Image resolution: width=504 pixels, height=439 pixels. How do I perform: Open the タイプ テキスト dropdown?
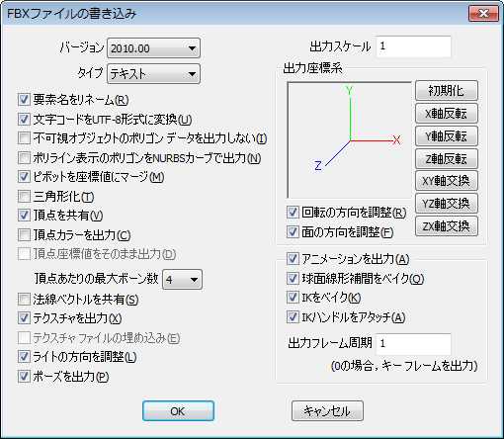click(x=153, y=73)
